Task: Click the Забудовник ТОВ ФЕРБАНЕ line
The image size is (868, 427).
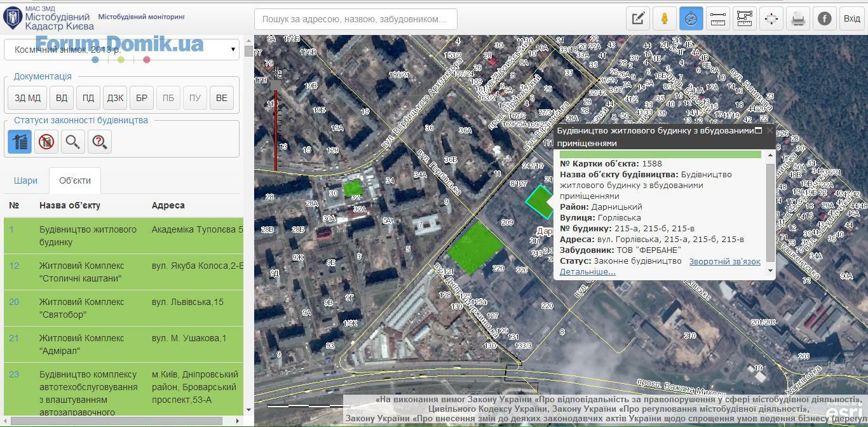Action: pos(620,250)
